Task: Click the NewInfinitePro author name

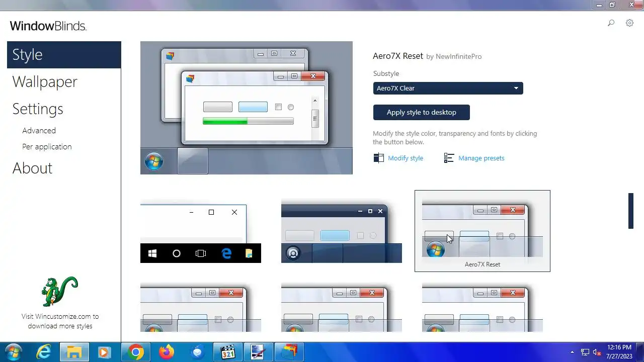Action: pos(458,56)
